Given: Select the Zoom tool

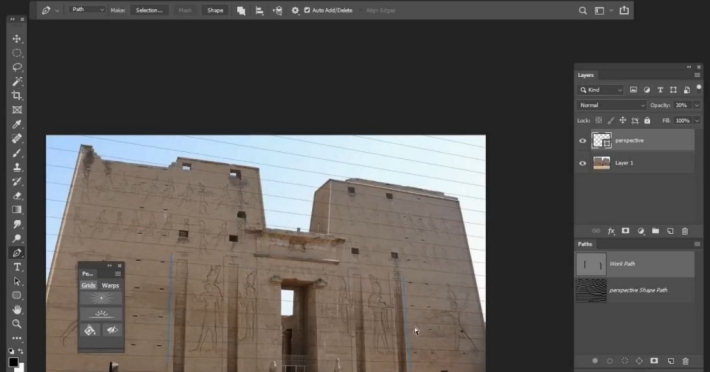Looking at the screenshot, I should (x=17, y=324).
